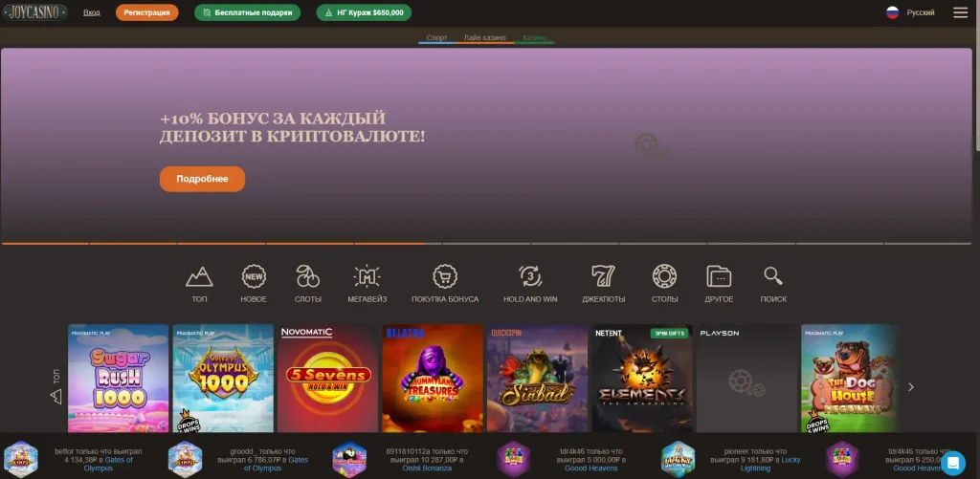Switch to the Казино tab
Viewport: 980px width, 479px height.
pyautogui.click(x=534, y=38)
